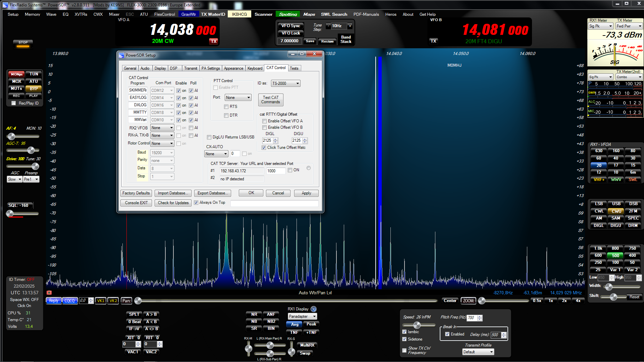Click the MultiRX button
The image size is (644, 362).
307,345
